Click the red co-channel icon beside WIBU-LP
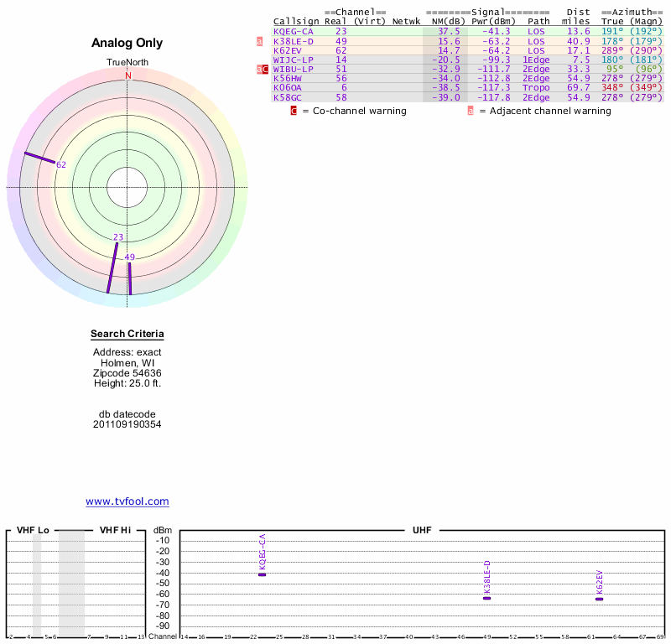The width and height of the screenshot is (671, 644). pyautogui.click(x=265, y=70)
